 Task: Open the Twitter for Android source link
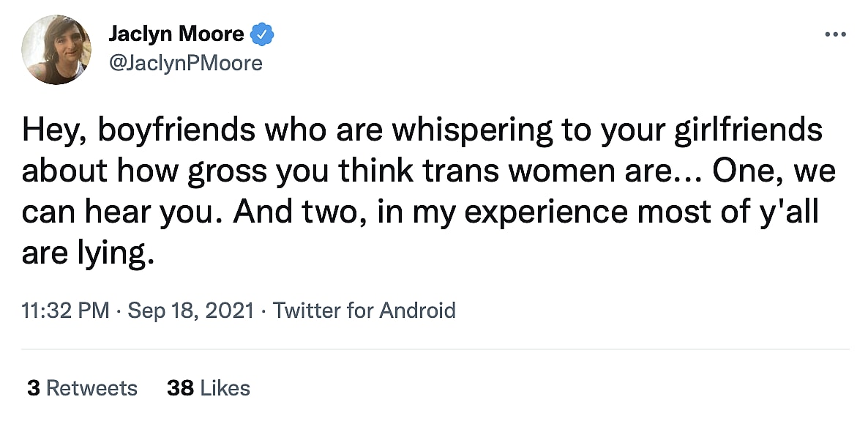click(x=364, y=310)
